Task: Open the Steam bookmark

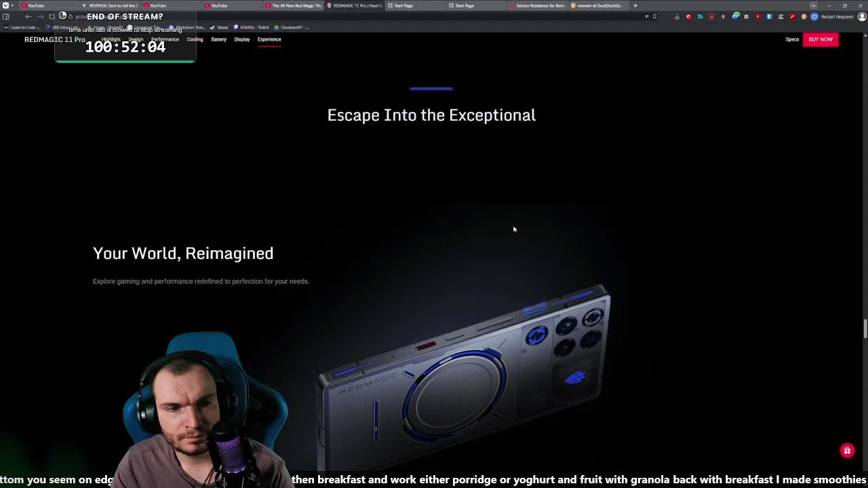Action: [219, 27]
